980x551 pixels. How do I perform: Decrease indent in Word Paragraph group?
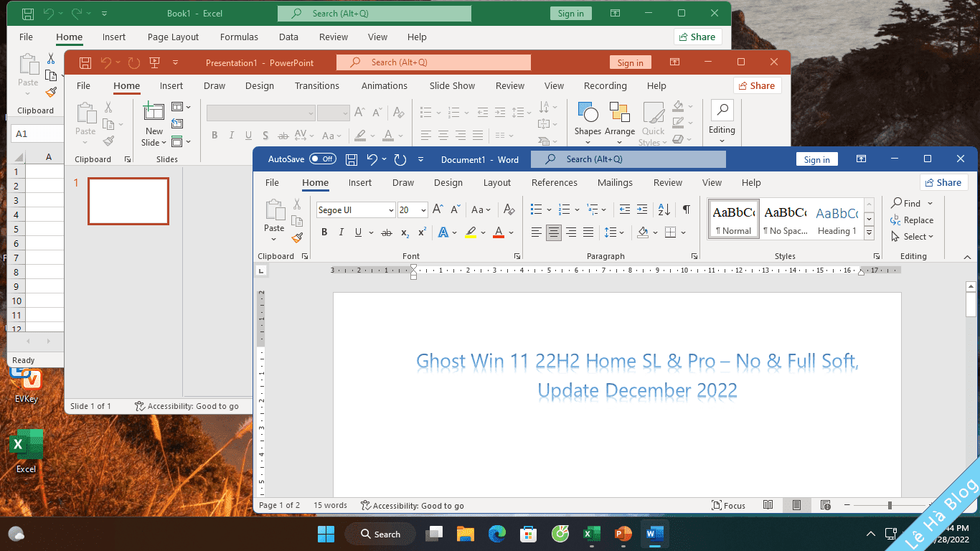point(624,209)
